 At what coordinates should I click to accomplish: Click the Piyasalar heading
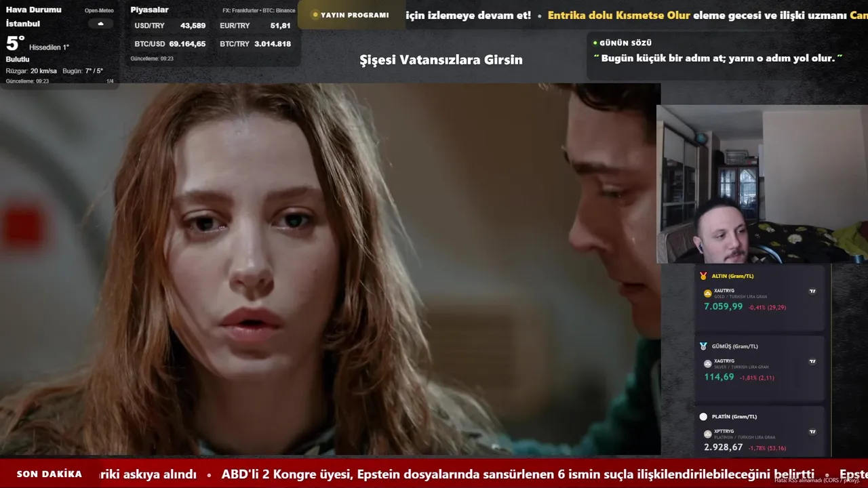(149, 9)
